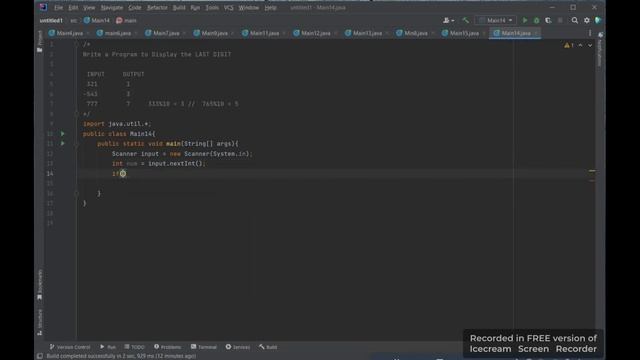The width and height of the screenshot is (640, 360).
Task: Click the warning indicator in editor corner
Action: (569, 45)
